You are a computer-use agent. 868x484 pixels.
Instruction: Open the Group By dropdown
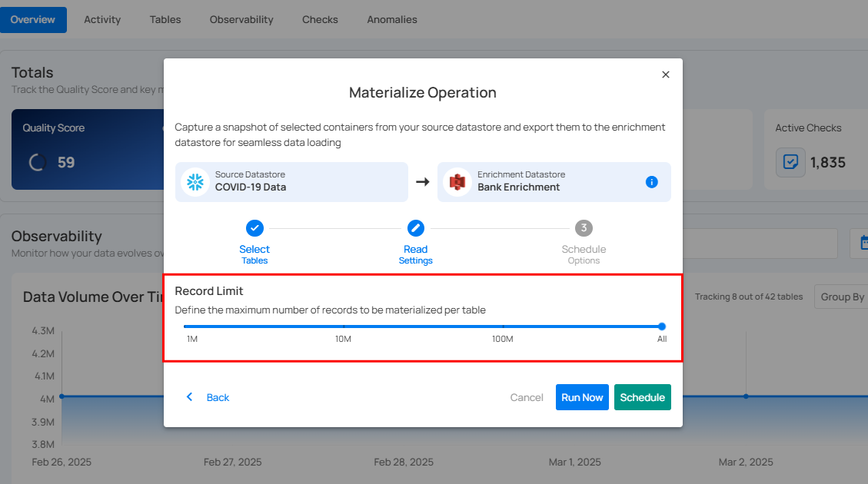pos(842,297)
